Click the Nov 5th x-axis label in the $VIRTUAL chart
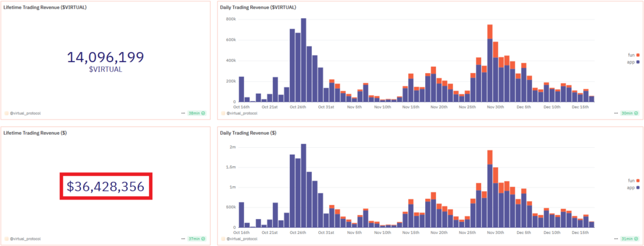This screenshot has height=246, width=644. pos(354,107)
